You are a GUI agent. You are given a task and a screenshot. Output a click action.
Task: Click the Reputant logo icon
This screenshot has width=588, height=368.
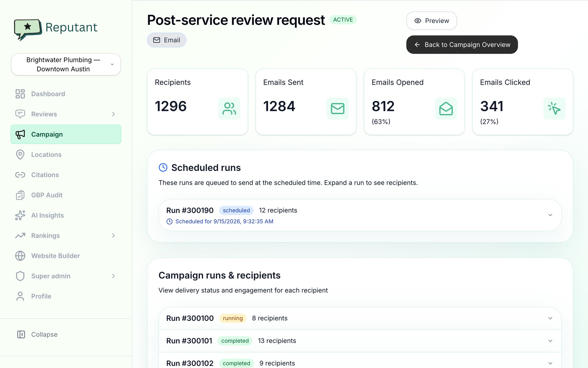[28, 29]
